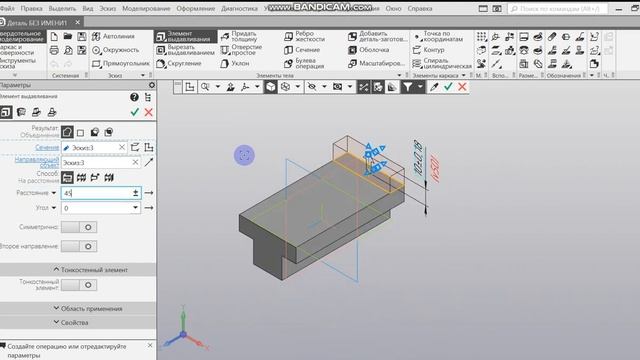Open the Вид menu

click(88, 8)
